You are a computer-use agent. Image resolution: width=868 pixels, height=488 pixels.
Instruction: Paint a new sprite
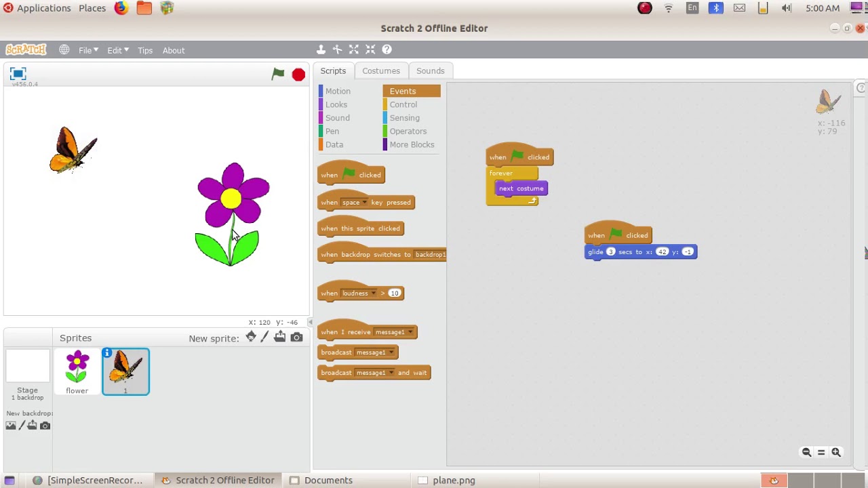[265, 338]
